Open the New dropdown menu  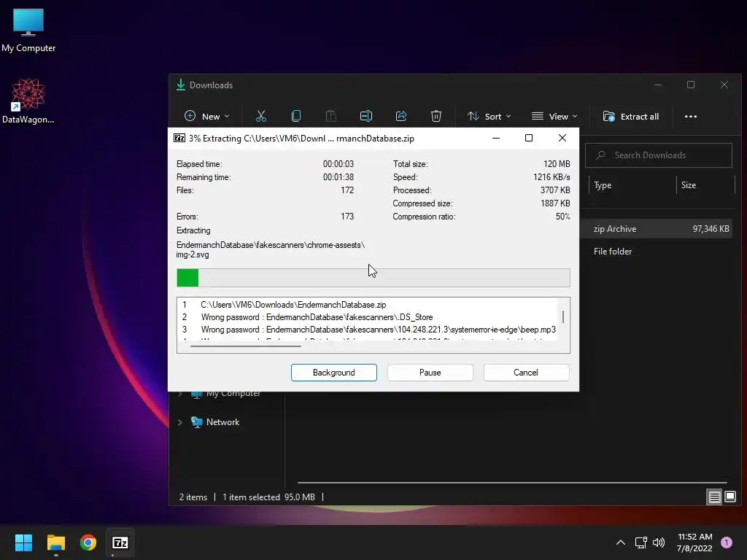pyautogui.click(x=206, y=116)
